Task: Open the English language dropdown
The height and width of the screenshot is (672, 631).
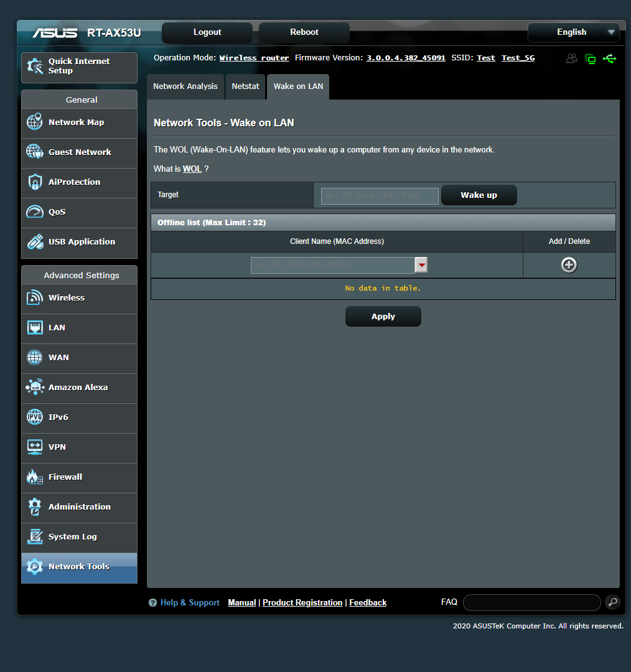Action: tap(574, 32)
